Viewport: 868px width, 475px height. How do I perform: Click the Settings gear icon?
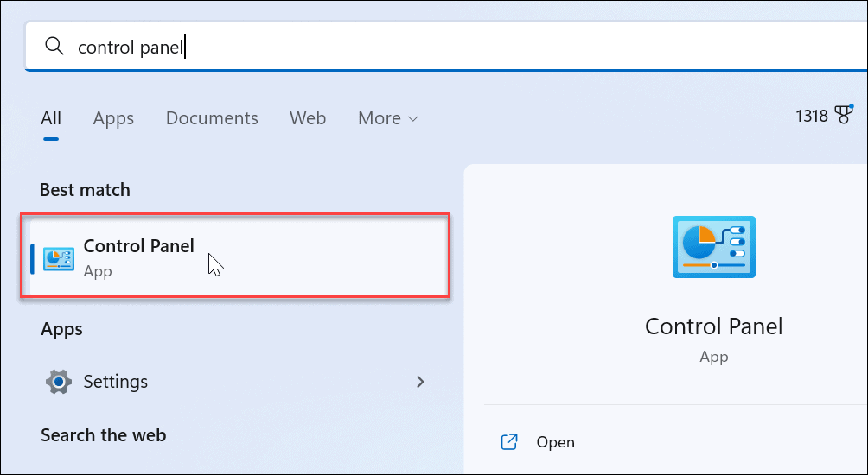point(58,381)
